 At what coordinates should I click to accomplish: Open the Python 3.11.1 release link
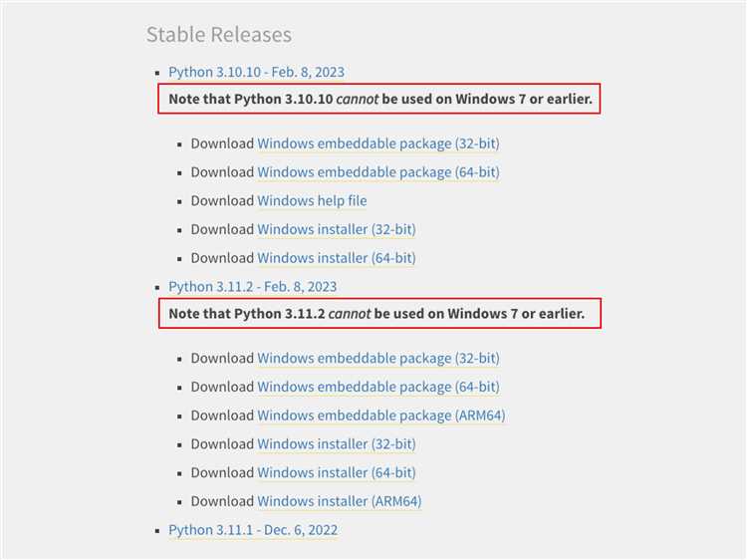[252, 529]
